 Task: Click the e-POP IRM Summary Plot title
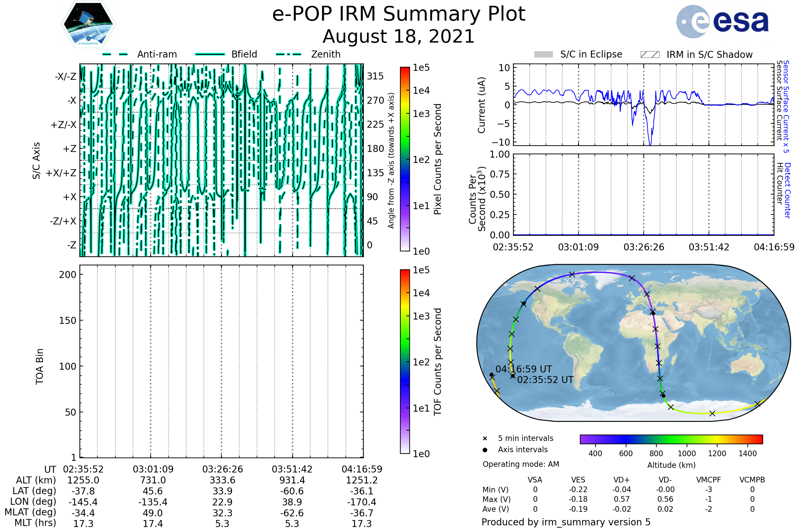[399, 14]
